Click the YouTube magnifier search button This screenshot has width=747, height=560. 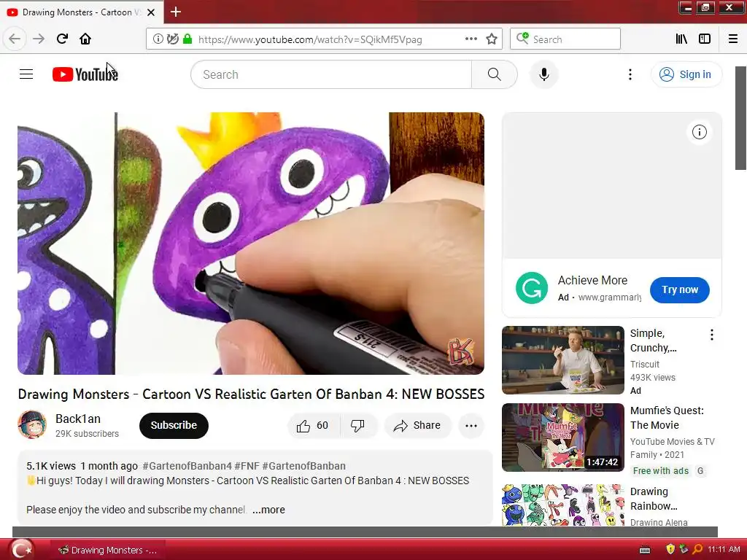click(495, 74)
